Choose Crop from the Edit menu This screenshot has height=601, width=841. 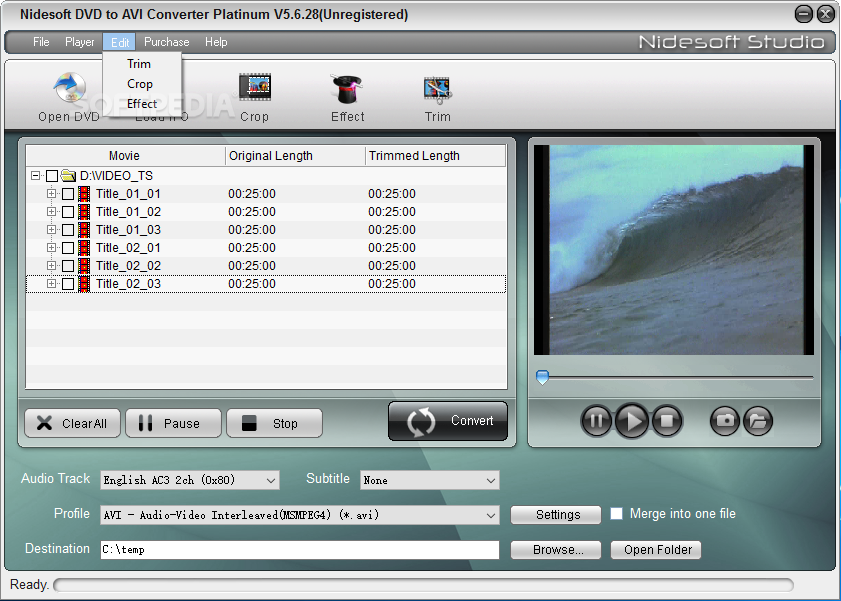142,84
